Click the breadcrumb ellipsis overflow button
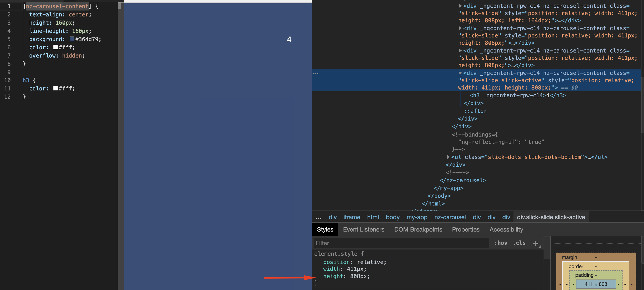The width and height of the screenshot is (644, 290). tap(319, 218)
